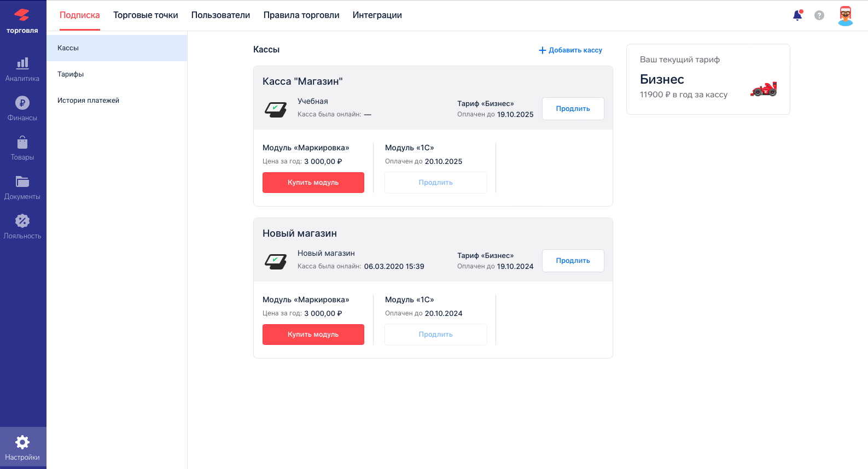Click Новый магазин card heading

(300, 233)
